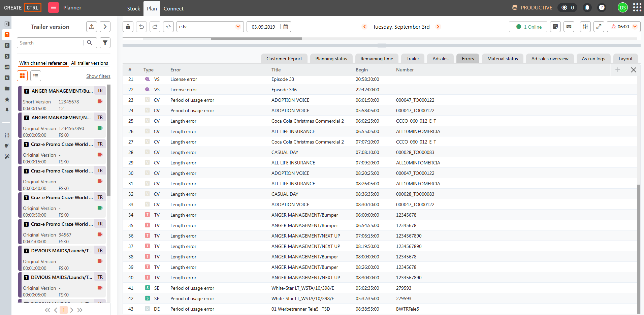
Task: Open the hamburger menu next to Planner
Action: (x=54, y=7)
